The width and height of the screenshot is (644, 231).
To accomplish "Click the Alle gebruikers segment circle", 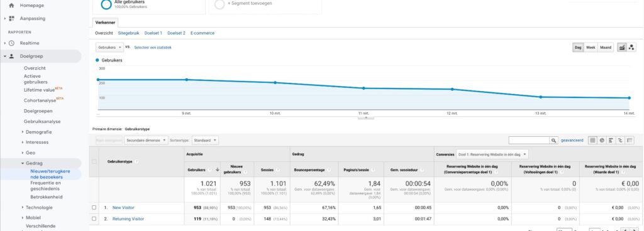I will (106, 4).
